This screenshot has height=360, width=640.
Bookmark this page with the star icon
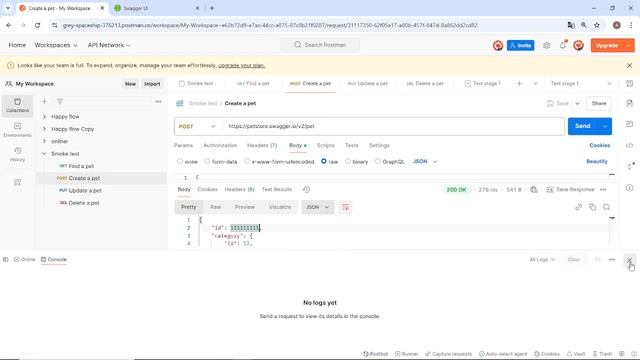[x=597, y=25]
